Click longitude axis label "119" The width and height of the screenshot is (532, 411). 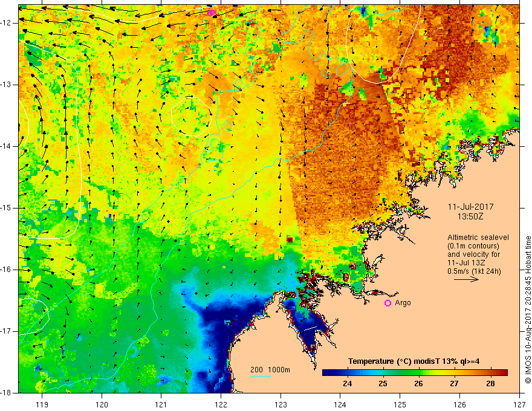(42, 404)
